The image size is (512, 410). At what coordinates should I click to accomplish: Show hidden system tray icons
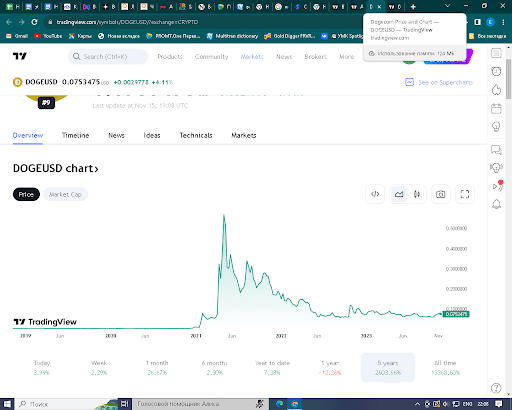(x=417, y=404)
